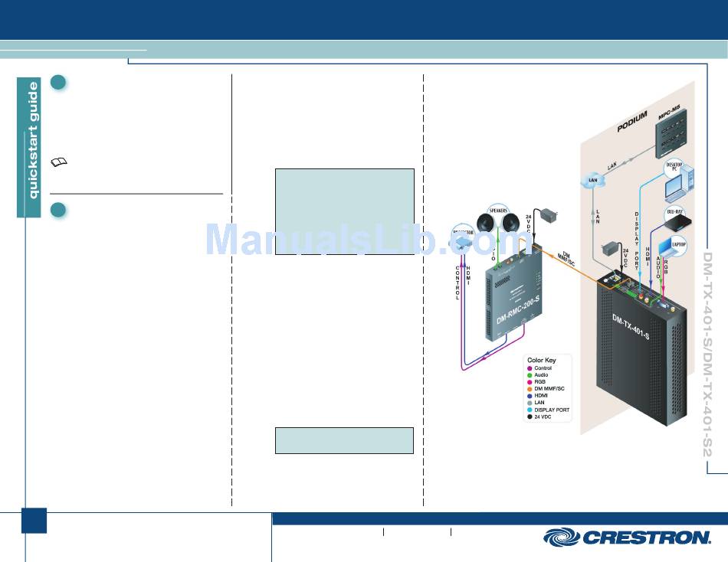The image size is (728, 562).
Task: Click power adapter beside the LAN line
Action: point(610,249)
